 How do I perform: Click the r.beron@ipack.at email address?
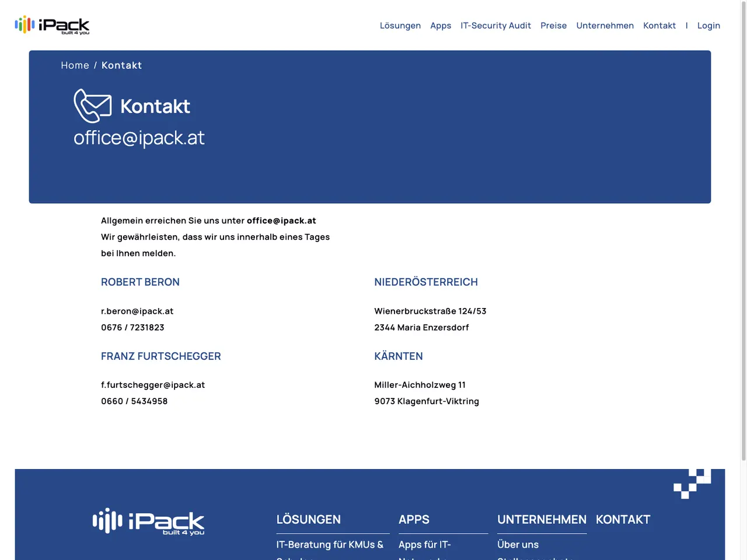(137, 311)
